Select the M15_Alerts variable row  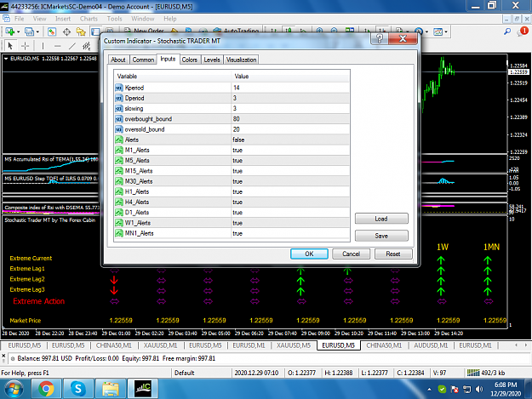coord(232,171)
